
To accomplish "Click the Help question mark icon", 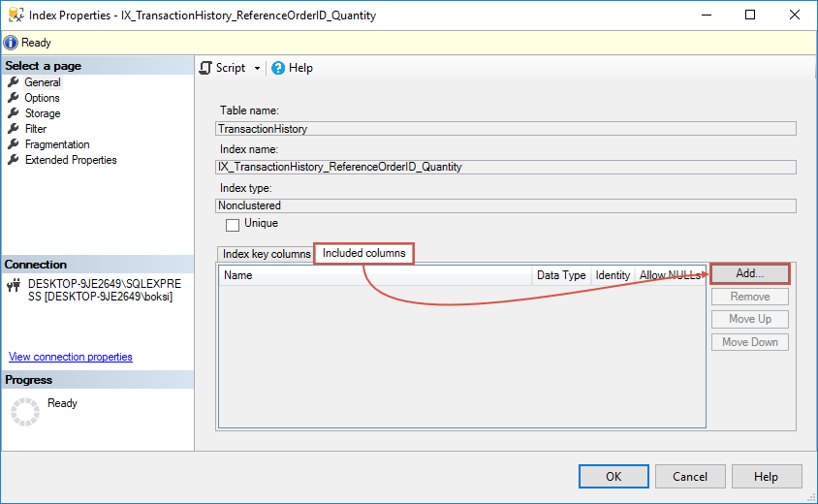I will [278, 68].
